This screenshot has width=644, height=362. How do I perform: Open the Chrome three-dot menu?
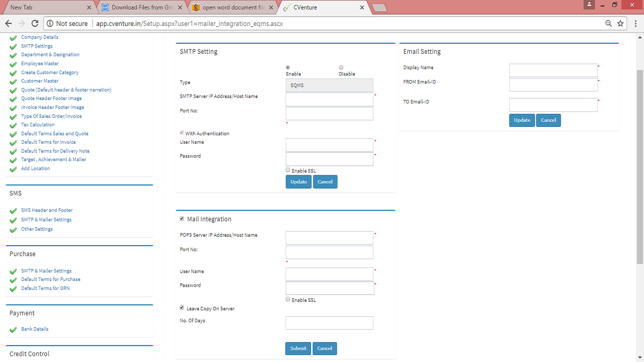coord(635,24)
